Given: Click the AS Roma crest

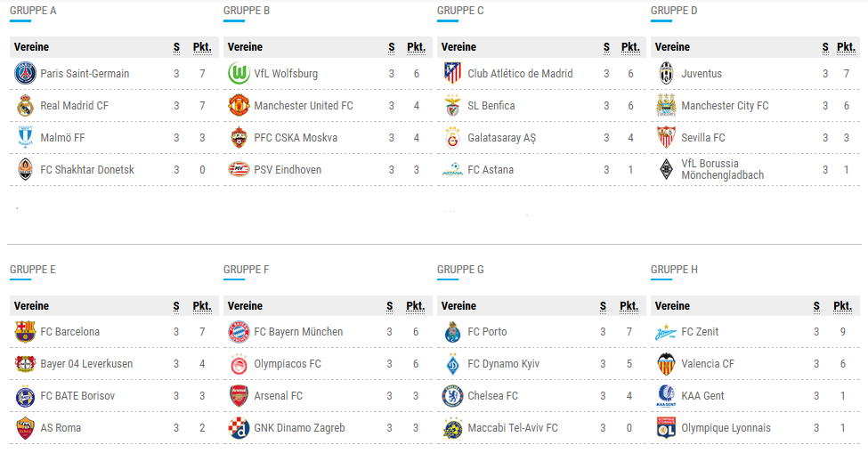Looking at the screenshot, I should click(25, 428).
